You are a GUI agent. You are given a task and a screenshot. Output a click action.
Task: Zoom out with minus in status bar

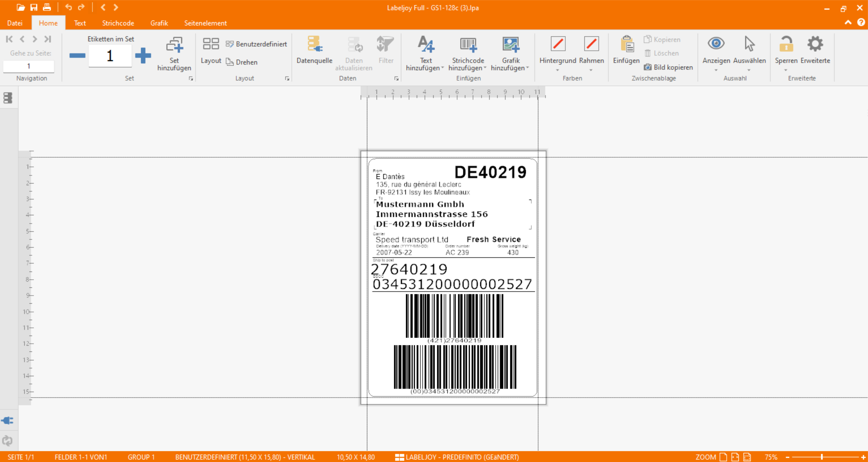788,457
